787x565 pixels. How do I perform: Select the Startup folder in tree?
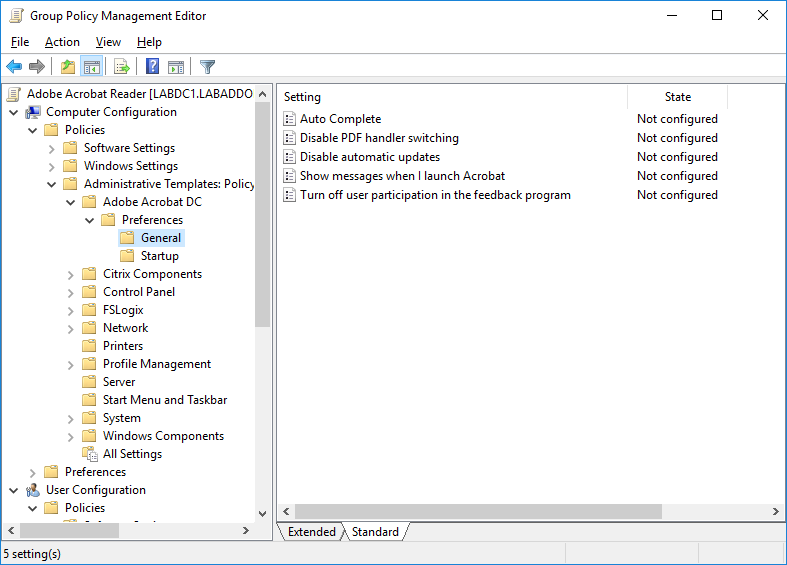click(x=159, y=256)
